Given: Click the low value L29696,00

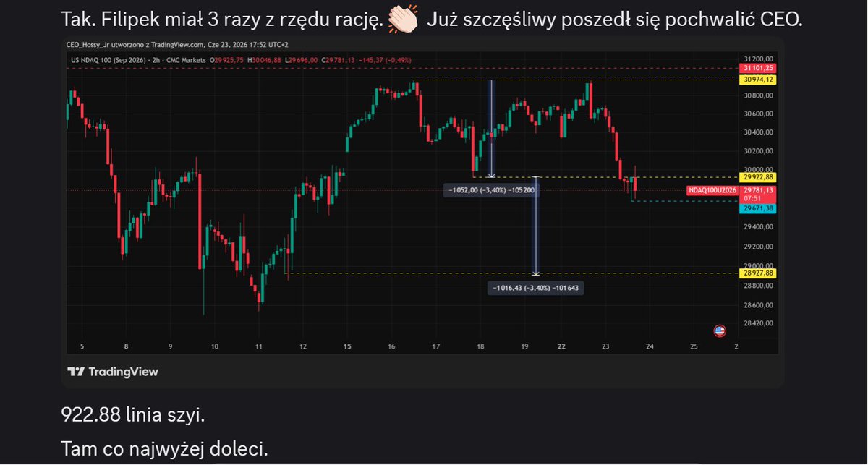Looking at the screenshot, I should pos(301,60).
